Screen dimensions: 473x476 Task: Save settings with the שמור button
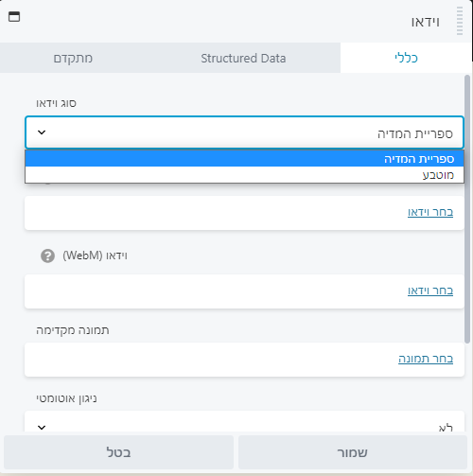(x=353, y=452)
